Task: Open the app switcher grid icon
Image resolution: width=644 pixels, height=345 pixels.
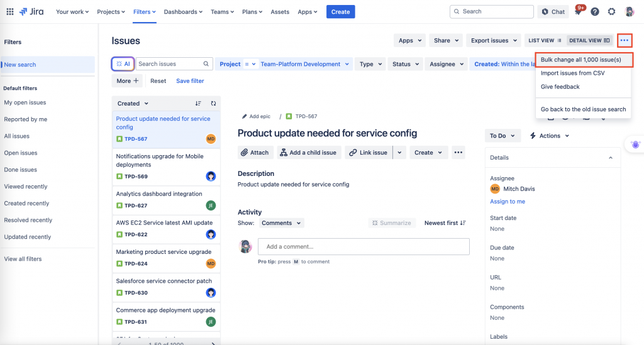Action: (x=10, y=11)
